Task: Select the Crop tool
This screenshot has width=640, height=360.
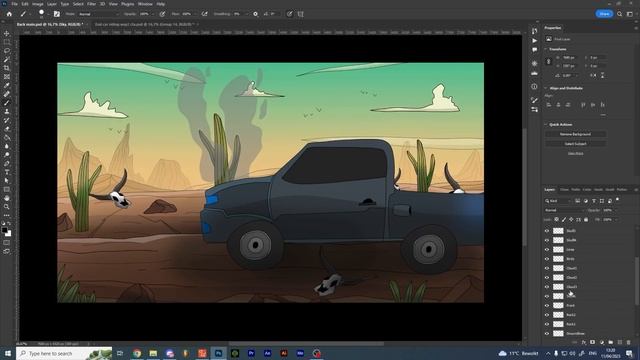Action: [x=7, y=68]
